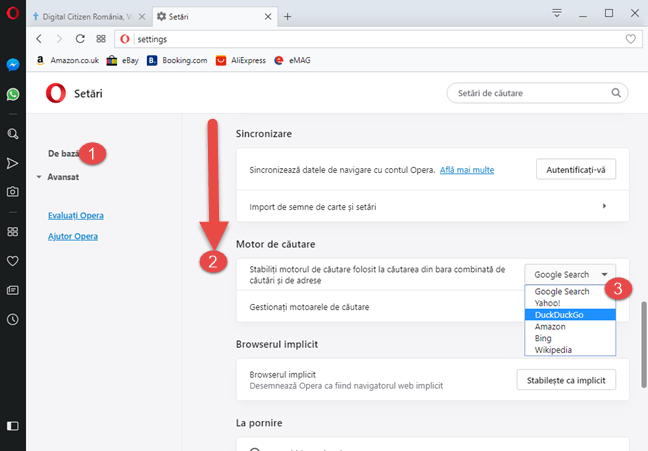
Task: Open Personal news in the sidebar
Action: [x=13, y=290]
